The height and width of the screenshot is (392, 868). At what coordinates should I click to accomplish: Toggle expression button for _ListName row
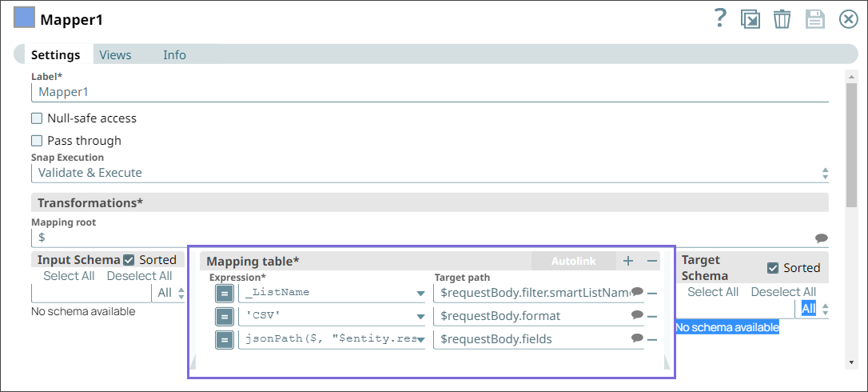point(225,293)
